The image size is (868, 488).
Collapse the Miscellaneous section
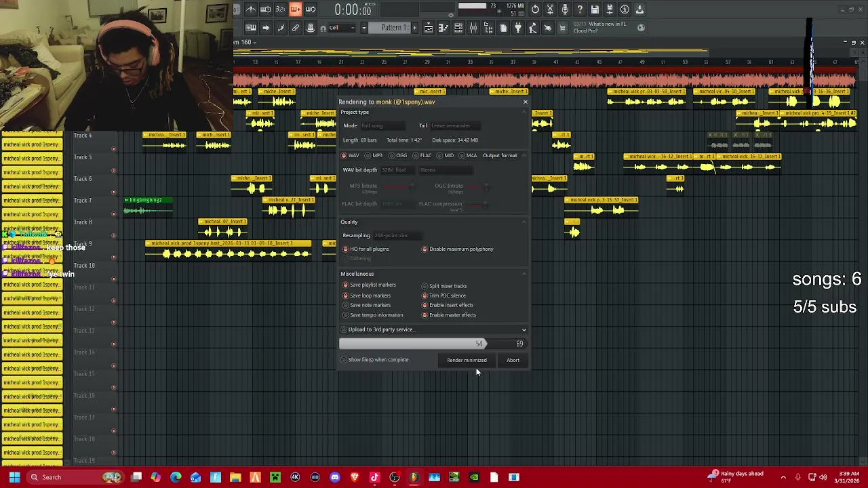click(x=524, y=274)
